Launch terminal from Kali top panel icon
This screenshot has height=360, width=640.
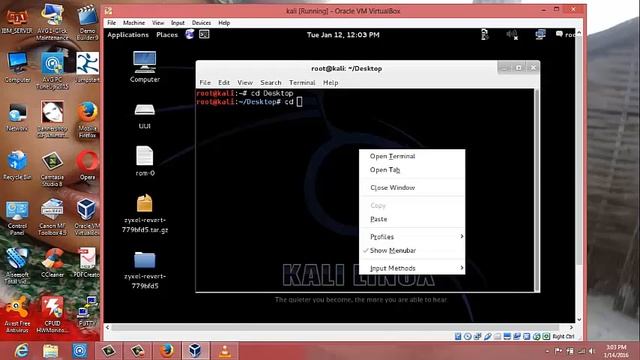tap(204, 34)
